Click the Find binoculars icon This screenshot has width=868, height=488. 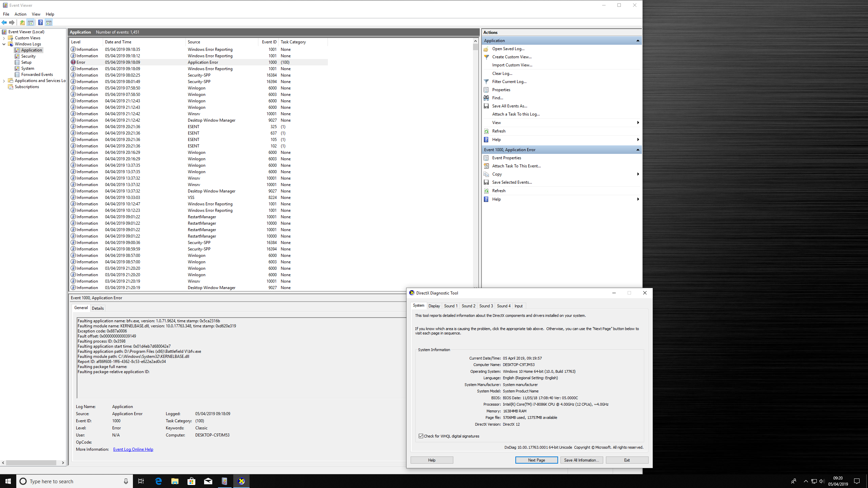tap(486, 98)
